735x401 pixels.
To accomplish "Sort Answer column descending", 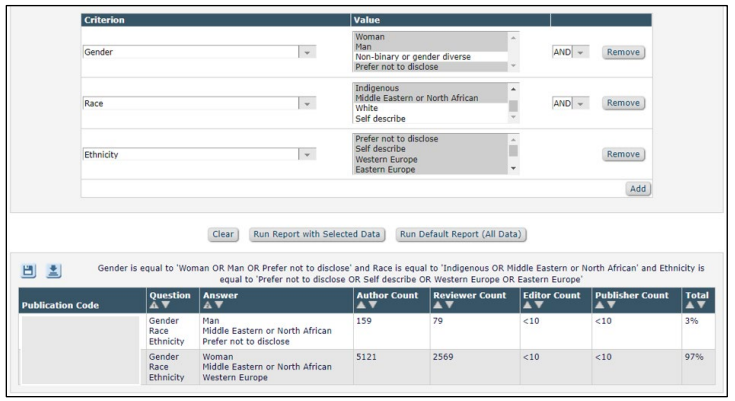I will 216,306.
